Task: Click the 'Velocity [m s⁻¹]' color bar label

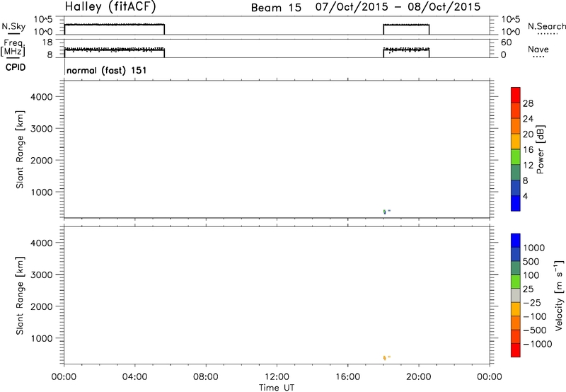Action: (559, 295)
